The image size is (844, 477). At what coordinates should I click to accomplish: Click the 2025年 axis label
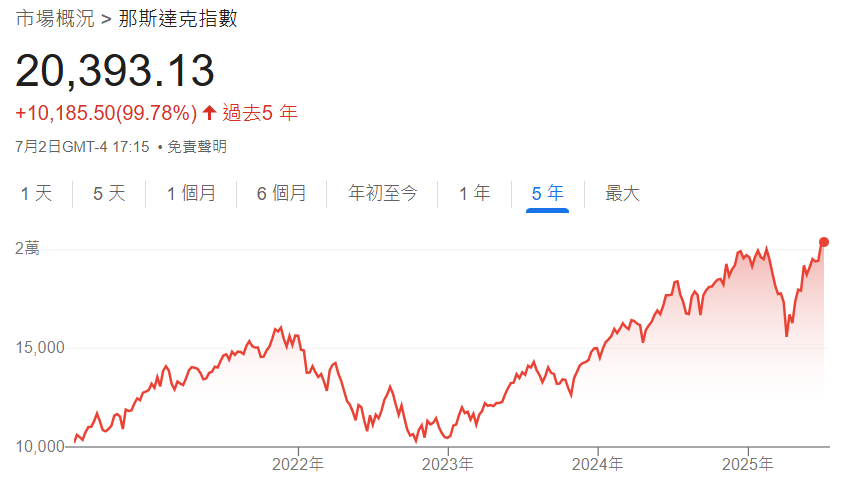click(747, 464)
